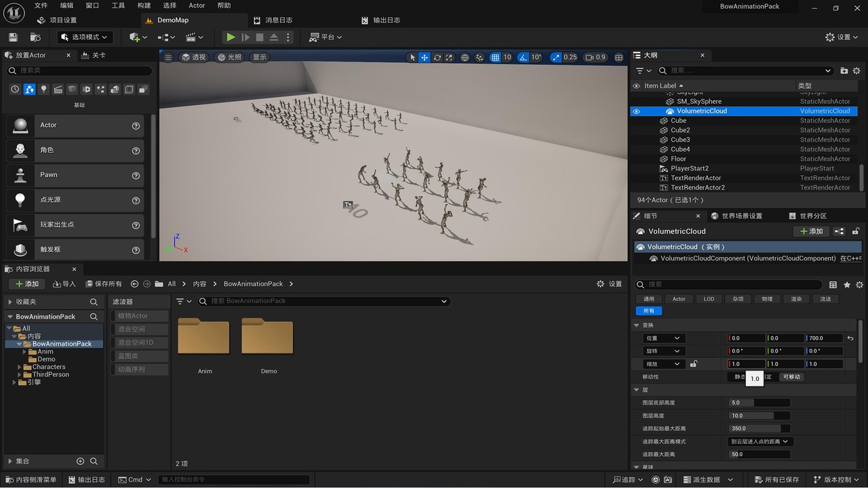Open camera speed 0.9 setting

[595, 58]
